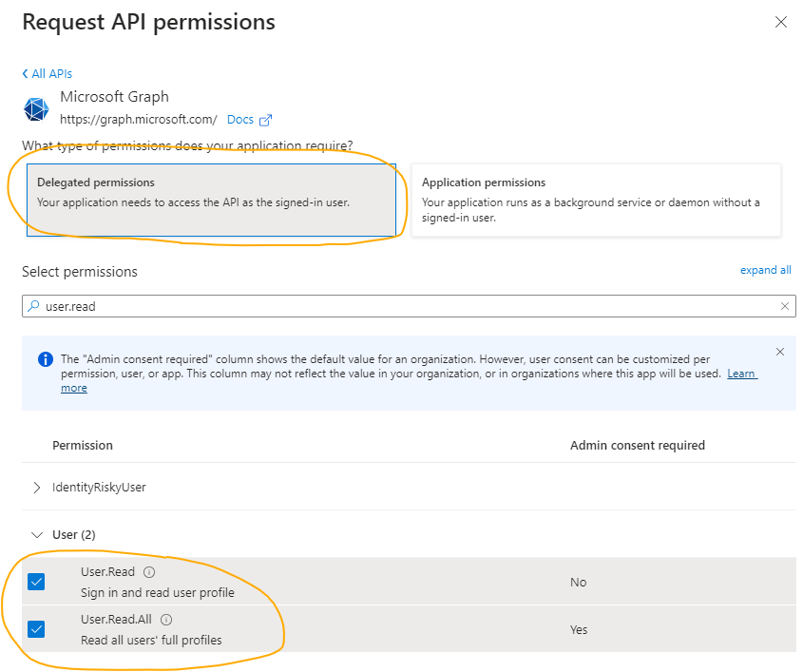803x672 pixels.
Task: Dismiss the admin consent info banner
Action: [x=780, y=352]
